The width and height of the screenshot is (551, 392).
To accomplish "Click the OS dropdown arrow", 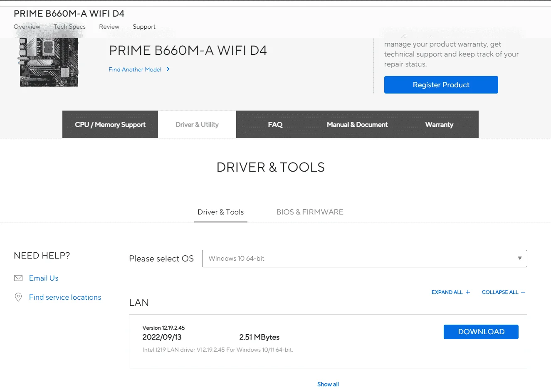I will click(x=519, y=258).
